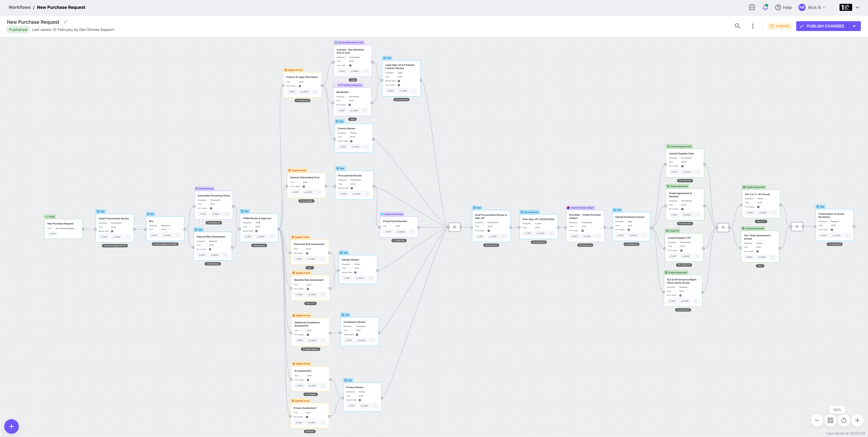Reset the canvas view with rotate icon
Screen dimensions: 868x437
[x=844, y=420]
